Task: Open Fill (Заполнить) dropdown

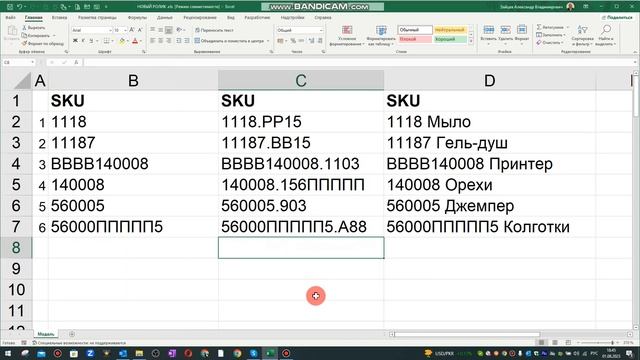Action: [550, 35]
